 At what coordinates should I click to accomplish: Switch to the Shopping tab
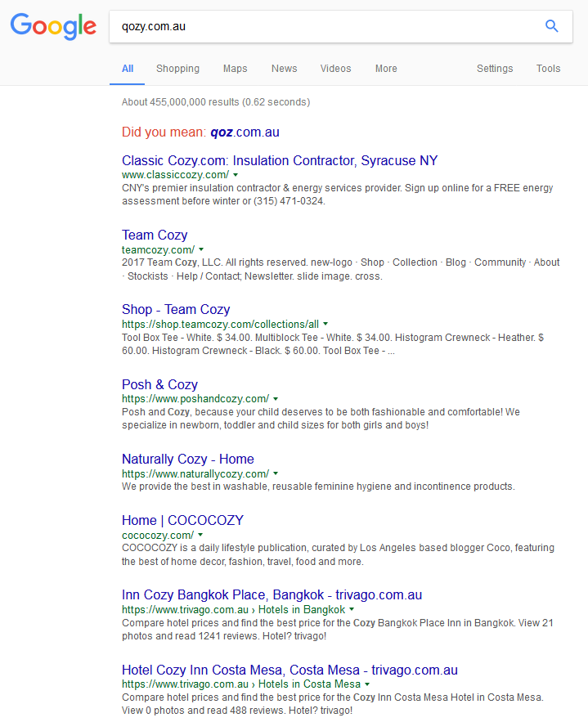pos(177,69)
